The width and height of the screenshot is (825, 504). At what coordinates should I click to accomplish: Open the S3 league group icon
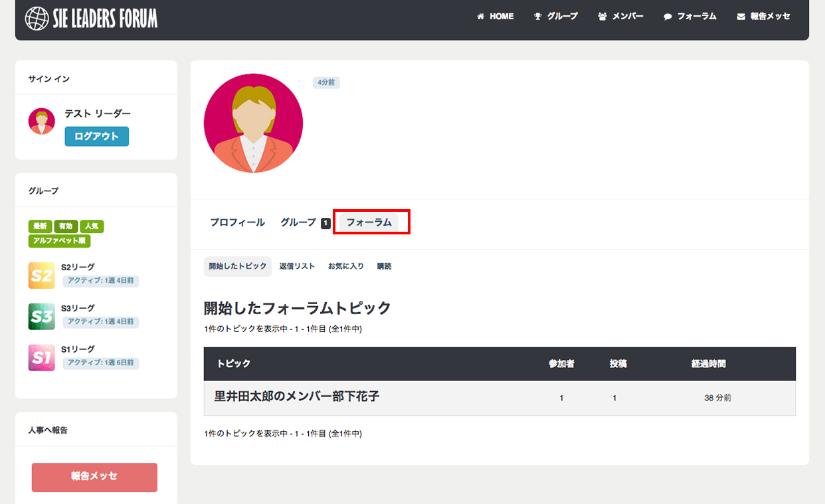point(41,317)
